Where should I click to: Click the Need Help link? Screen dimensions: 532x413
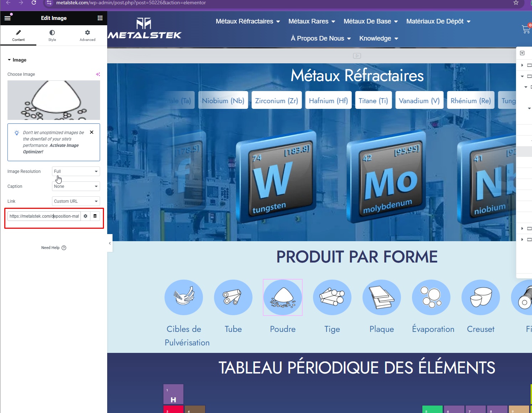pos(53,248)
